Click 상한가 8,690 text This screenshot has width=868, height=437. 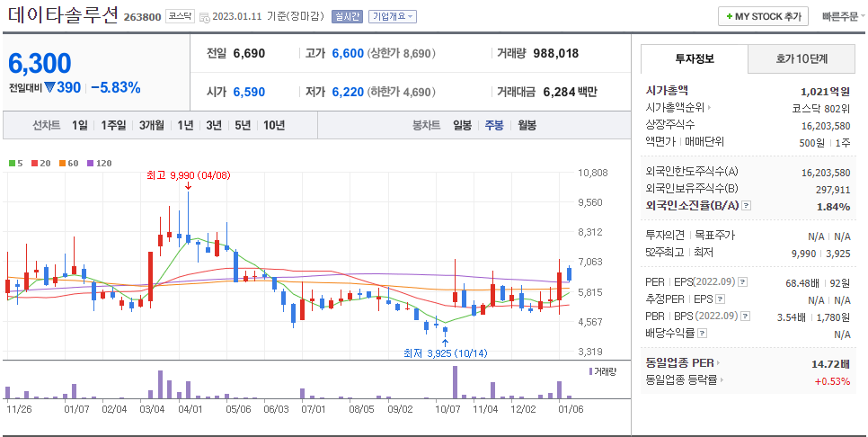[402, 54]
